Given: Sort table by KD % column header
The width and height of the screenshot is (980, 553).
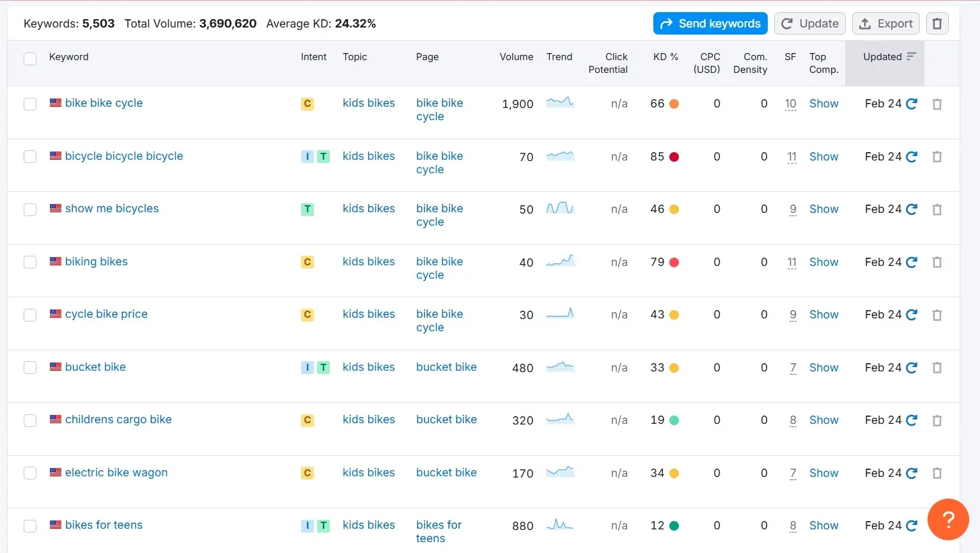Looking at the screenshot, I should coord(665,57).
